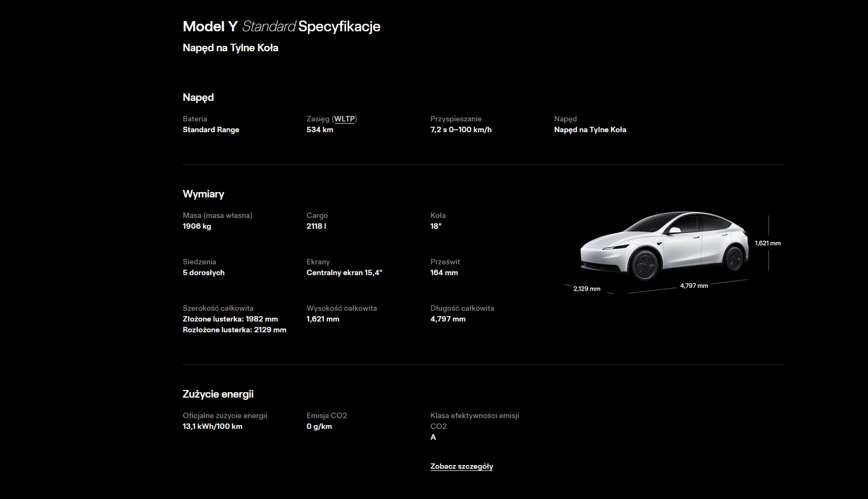Select the Standard Range battery value
The width and height of the screenshot is (868, 499).
pyautogui.click(x=211, y=130)
